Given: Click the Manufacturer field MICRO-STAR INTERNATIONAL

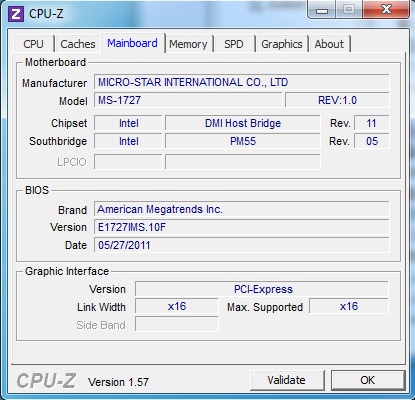Looking at the screenshot, I should click(x=242, y=82).
